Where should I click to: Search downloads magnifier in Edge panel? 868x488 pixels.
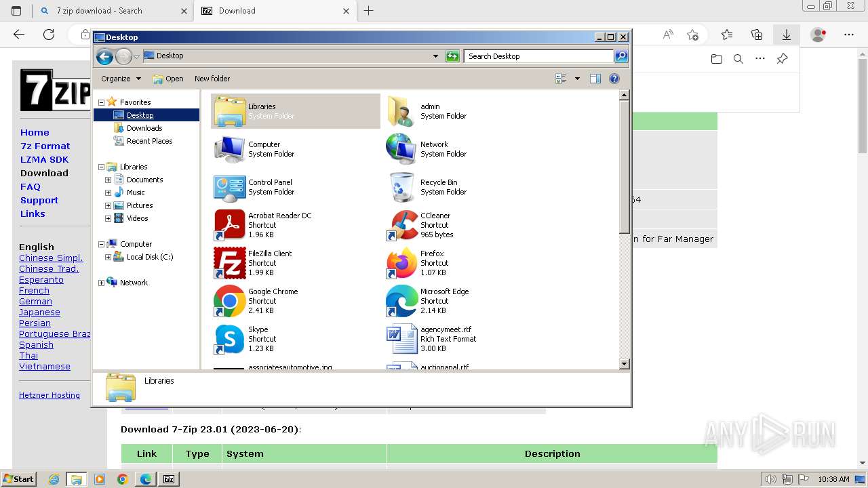pos(738,59)
